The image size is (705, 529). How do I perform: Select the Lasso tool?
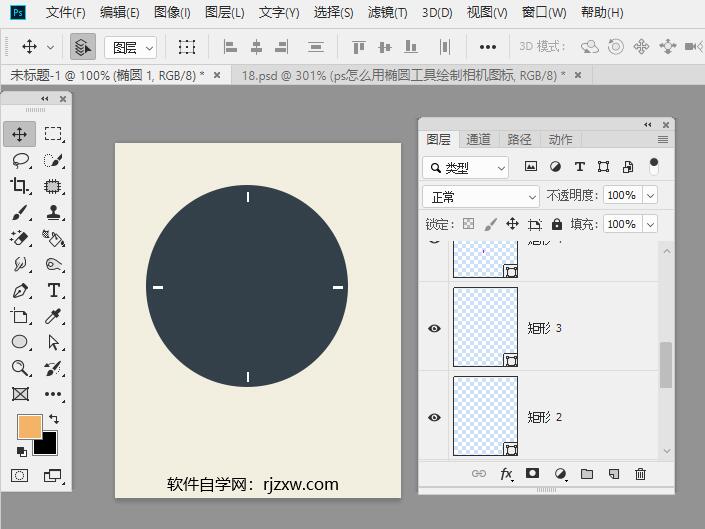pos(20,160)
